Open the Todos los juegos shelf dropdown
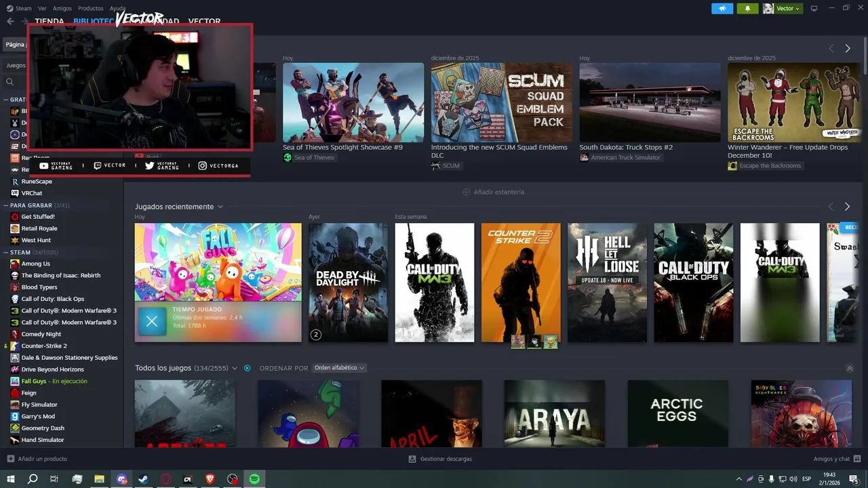The width and height of the screenshot is (868, 488). pyautogui.click(x=235, y=368)
